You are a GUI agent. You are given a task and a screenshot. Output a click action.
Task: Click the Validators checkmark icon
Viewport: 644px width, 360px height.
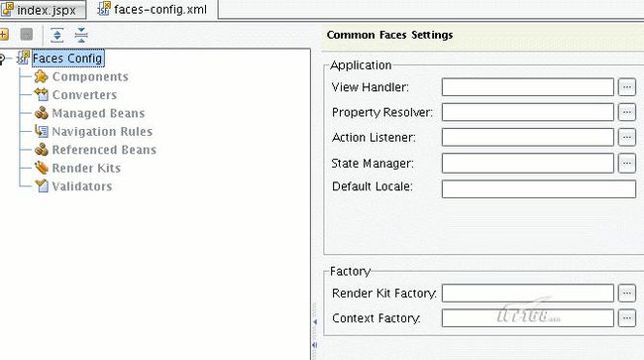point(41,185)
